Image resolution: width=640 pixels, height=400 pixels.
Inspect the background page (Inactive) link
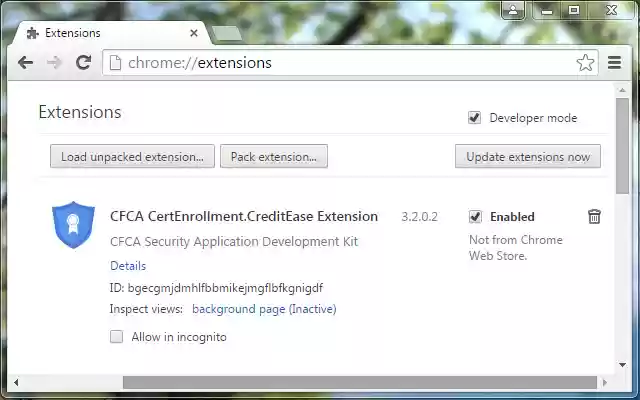pyautogui.click(x=264, y=309)
